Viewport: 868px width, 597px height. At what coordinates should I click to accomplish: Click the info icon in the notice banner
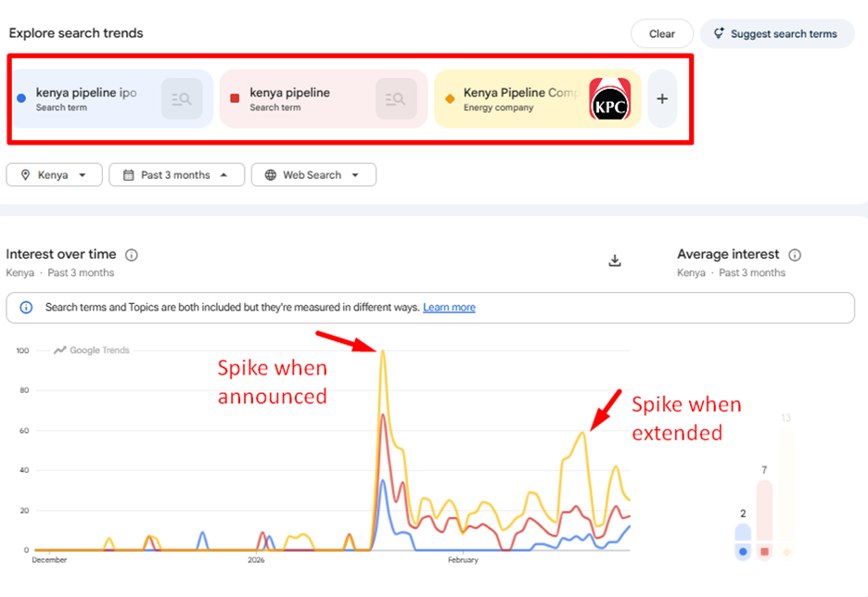tap(26, 308)
